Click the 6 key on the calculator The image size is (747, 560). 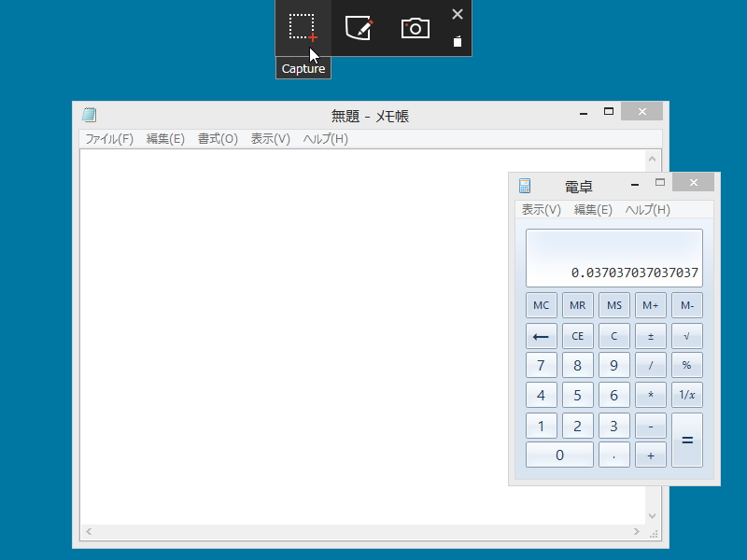point(614,395)
